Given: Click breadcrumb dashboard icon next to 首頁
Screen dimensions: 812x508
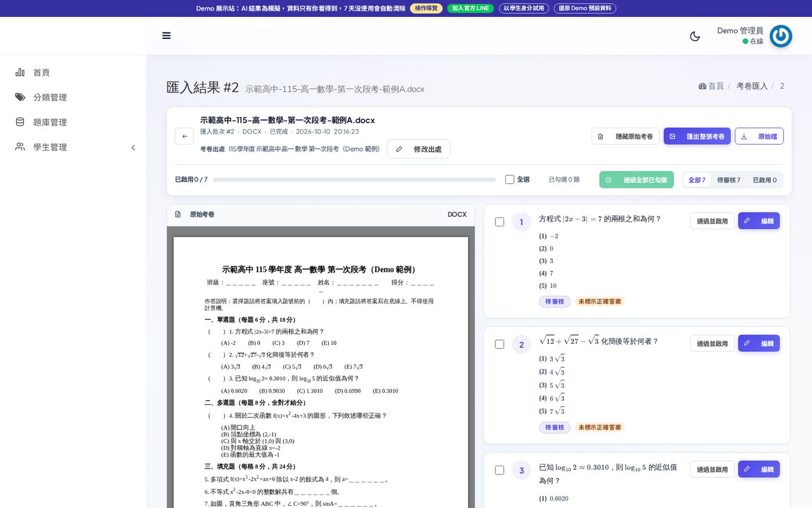Looking at the screenshot, I should pos(702,86).
